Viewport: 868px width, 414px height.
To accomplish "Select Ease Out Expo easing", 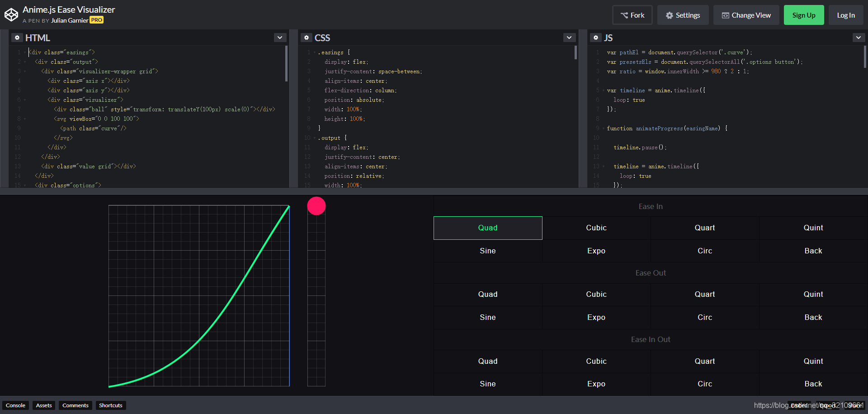I will [596, 318].
